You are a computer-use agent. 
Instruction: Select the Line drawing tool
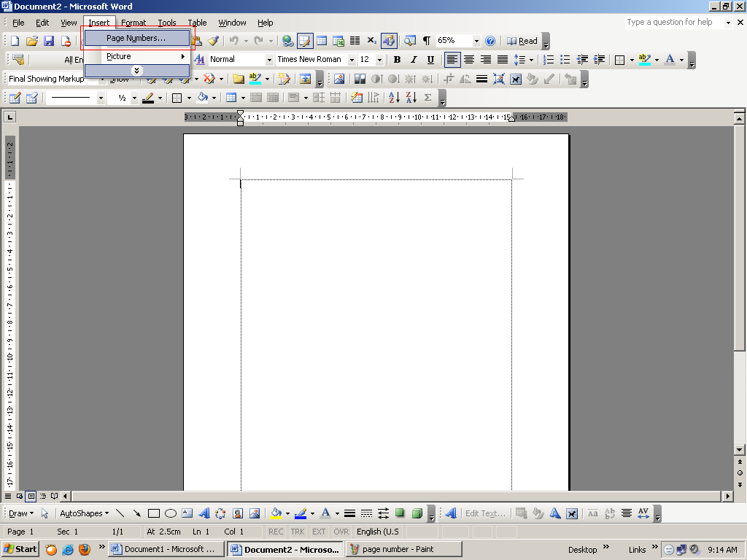point(120,513)
